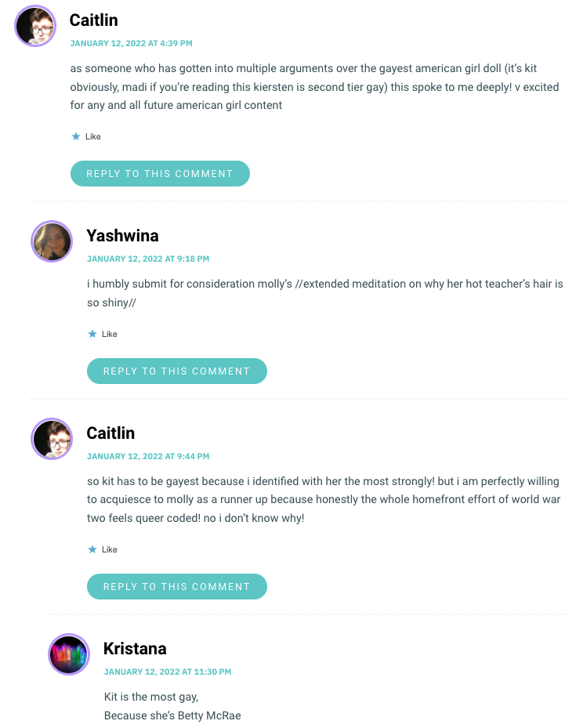This screenshot has height=728, width=583.
Task: Open the January 12, 2022 at 9:18 PM permalink
Action: [148, 259]
